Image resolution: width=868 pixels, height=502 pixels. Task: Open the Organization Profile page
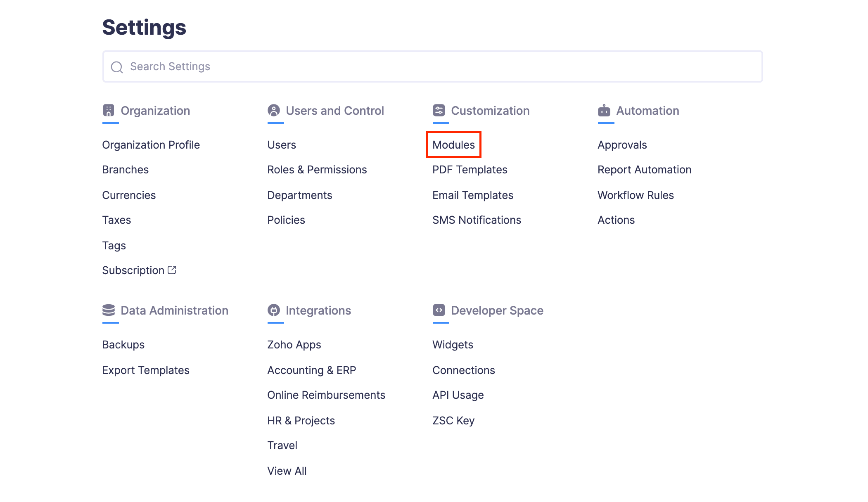151,144
